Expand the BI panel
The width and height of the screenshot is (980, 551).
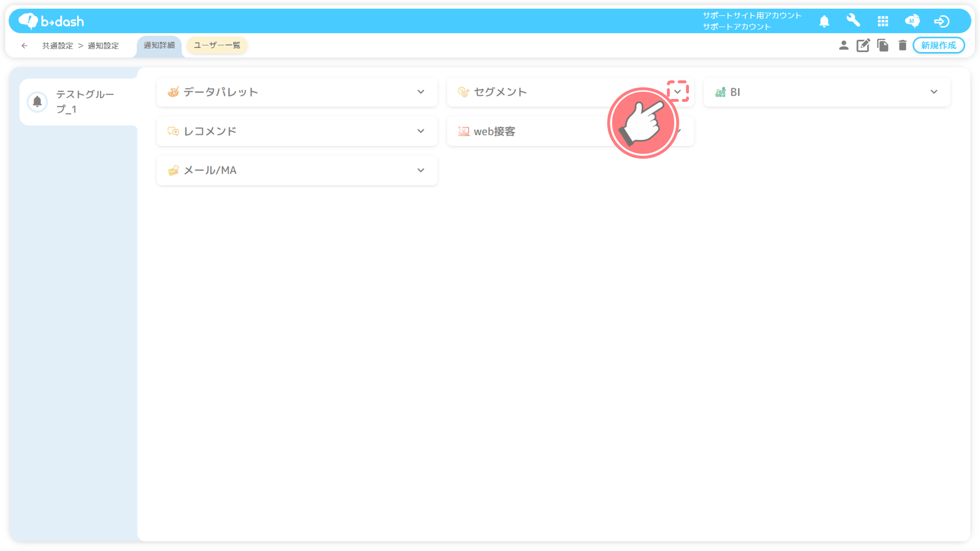(933, 92)
